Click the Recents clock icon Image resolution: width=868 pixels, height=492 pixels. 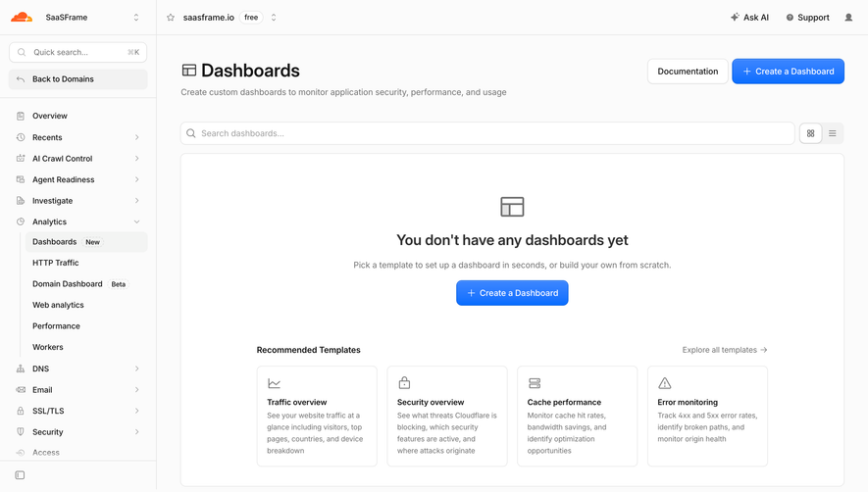click(x=21, y=137)
